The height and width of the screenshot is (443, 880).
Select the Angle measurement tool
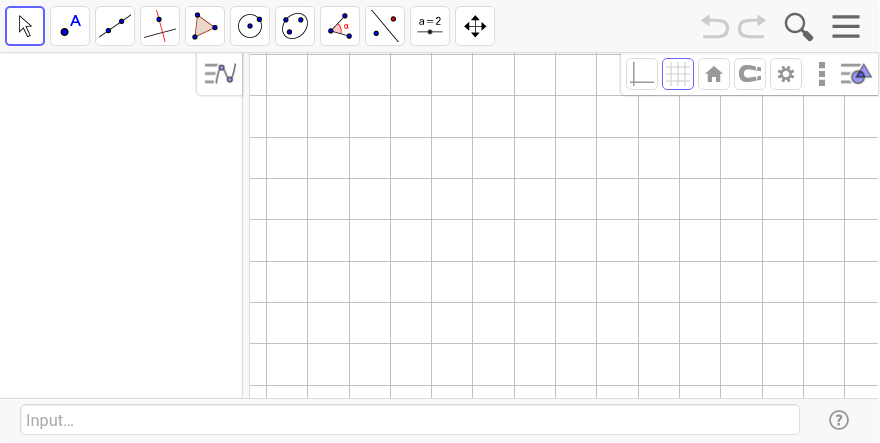[340, 26]
